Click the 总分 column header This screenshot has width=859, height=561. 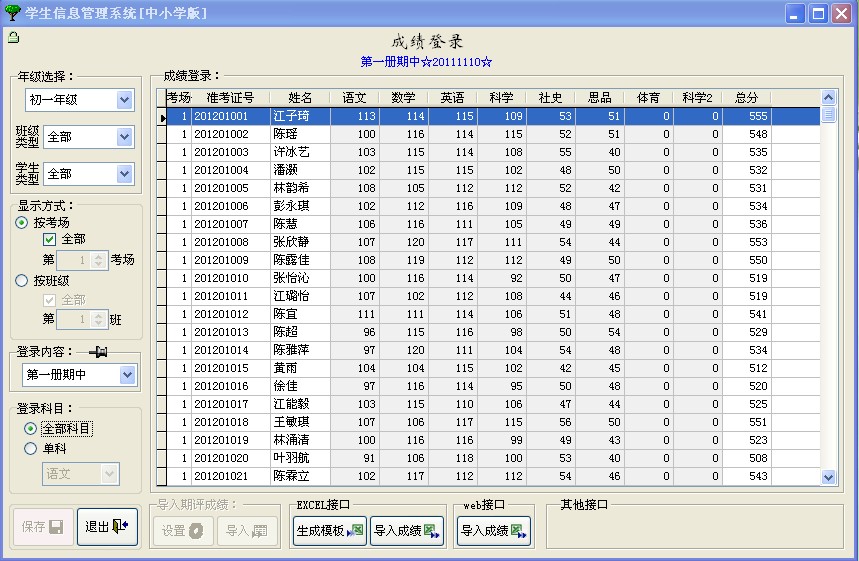747,98
